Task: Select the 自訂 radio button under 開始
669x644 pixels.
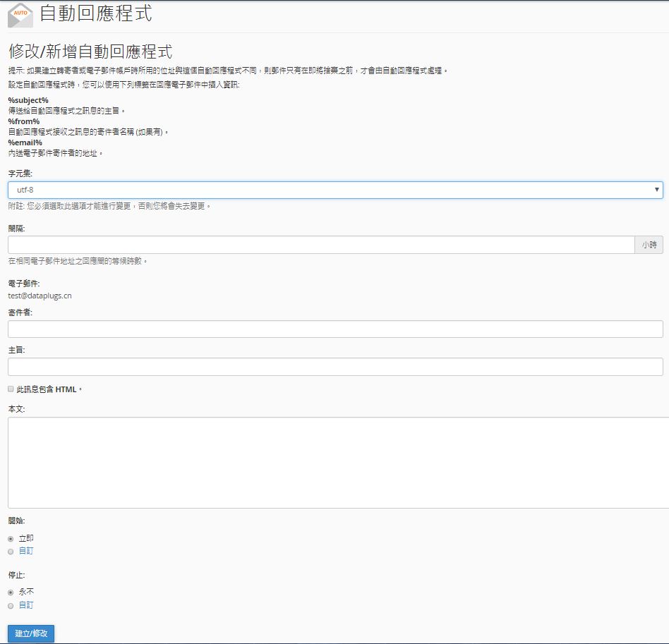Action: [11, 551]
